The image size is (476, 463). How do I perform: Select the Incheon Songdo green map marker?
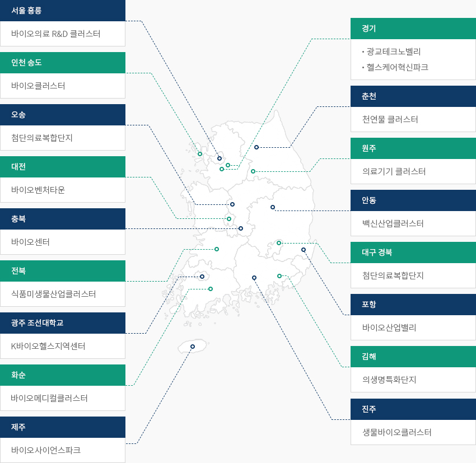tap(200, 154)
